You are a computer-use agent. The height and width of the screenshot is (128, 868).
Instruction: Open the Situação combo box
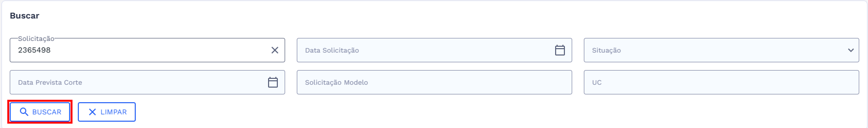[x=721, y=50]
